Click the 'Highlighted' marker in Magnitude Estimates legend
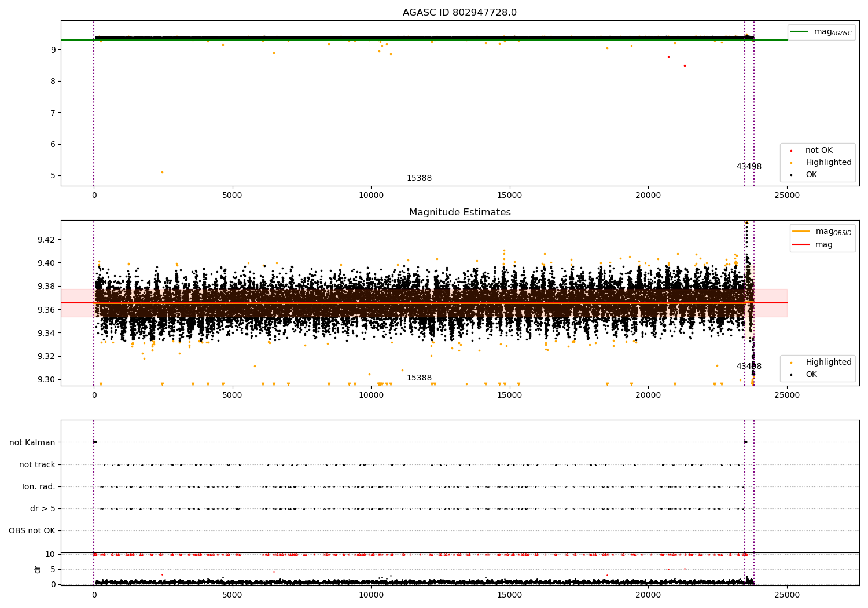 click(x=791, y=362)
